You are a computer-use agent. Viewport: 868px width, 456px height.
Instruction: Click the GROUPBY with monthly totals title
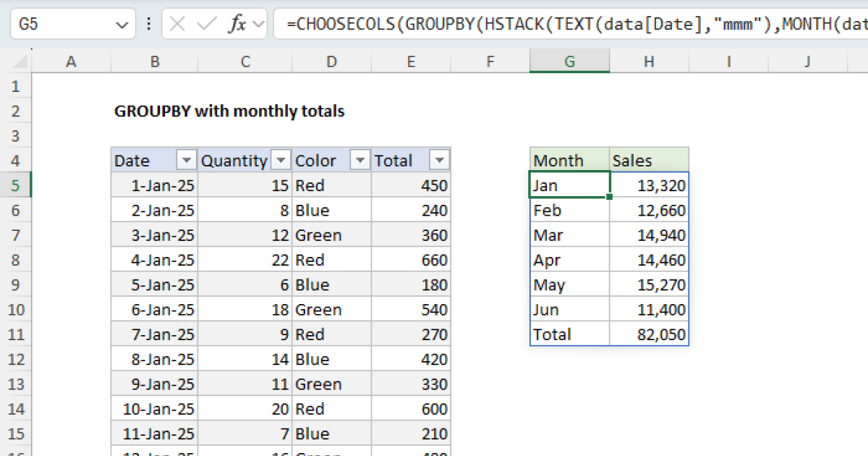pos(229,111)
